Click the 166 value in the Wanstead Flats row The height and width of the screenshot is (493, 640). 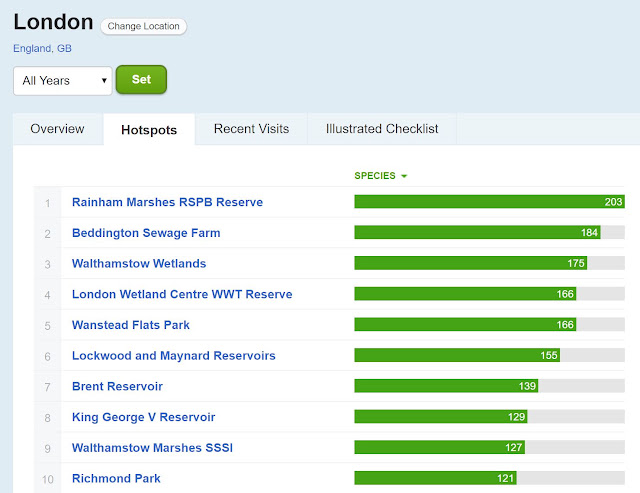pyautogui.click(x=565, y=324)
